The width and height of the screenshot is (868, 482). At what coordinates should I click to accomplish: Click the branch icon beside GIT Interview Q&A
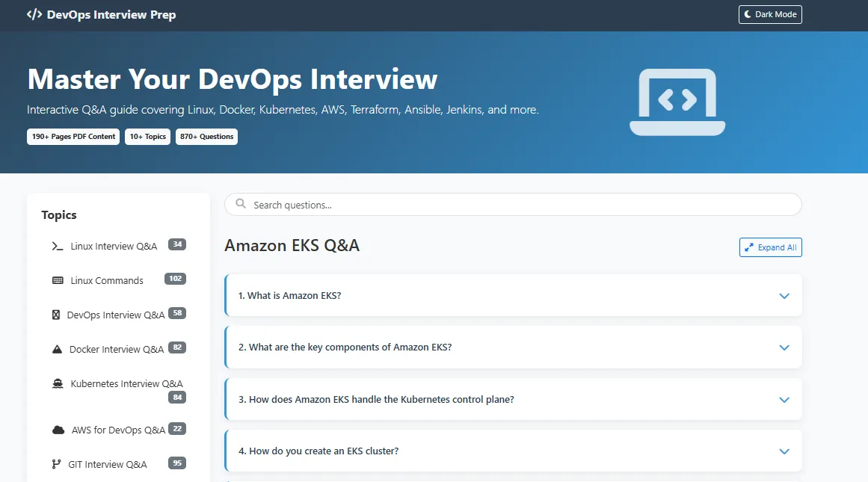pos(56,465)
